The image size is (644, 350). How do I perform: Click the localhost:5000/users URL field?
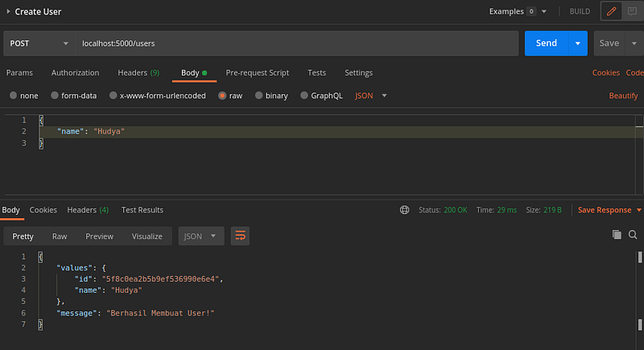point(296,43)
